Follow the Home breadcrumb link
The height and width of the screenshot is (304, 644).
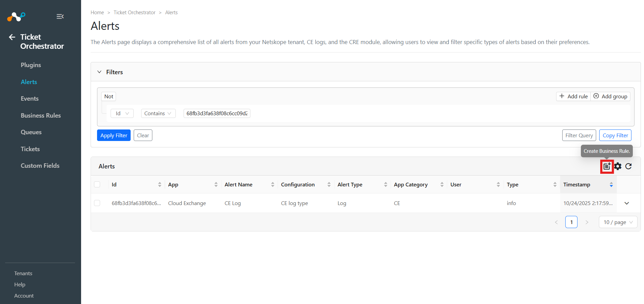coord(97,13)
